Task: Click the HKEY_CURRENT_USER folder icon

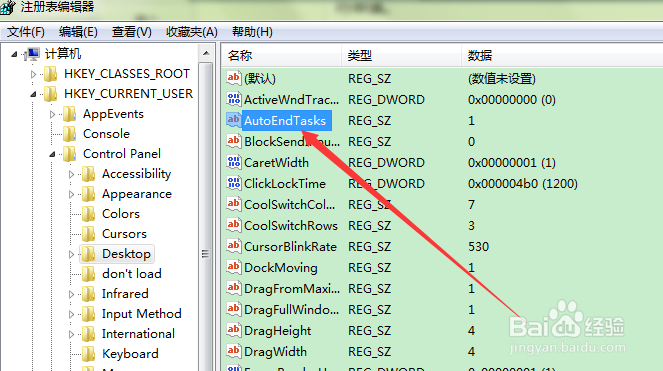Action: coord(51,93)
